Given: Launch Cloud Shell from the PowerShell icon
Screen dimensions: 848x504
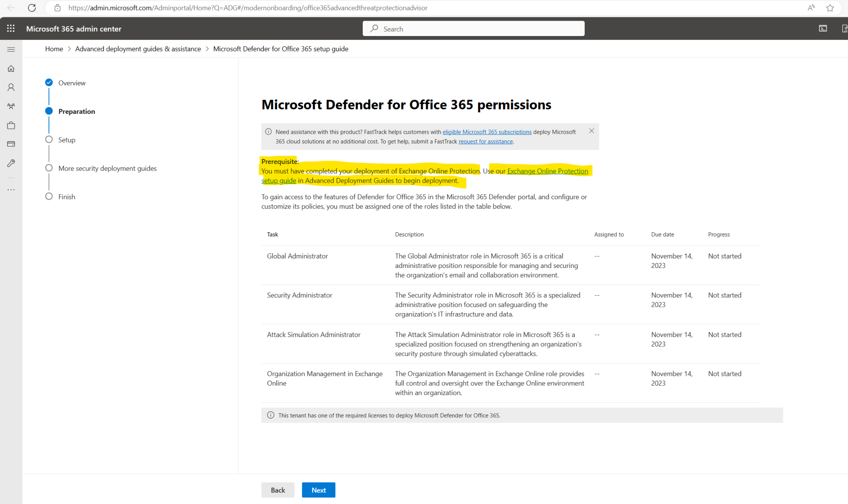Looking at the screenshot, I should click(823, 28).
